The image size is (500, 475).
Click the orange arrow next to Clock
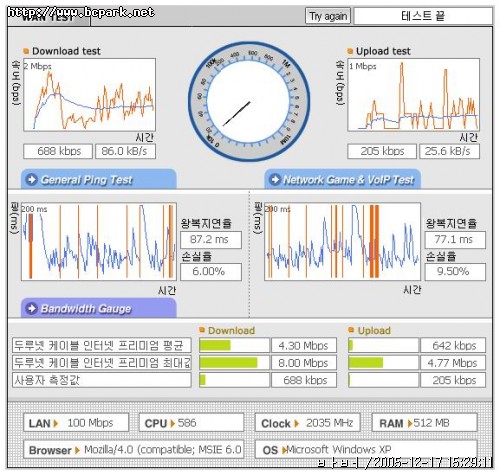coord(296,424)
